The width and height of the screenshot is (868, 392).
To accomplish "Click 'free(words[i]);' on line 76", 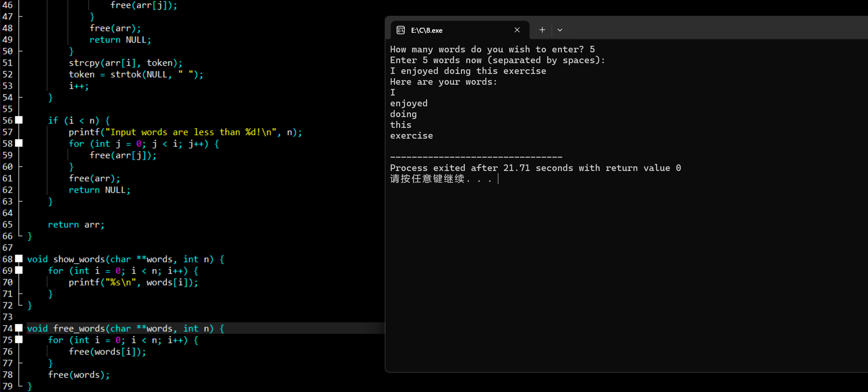I will (107, 352).
